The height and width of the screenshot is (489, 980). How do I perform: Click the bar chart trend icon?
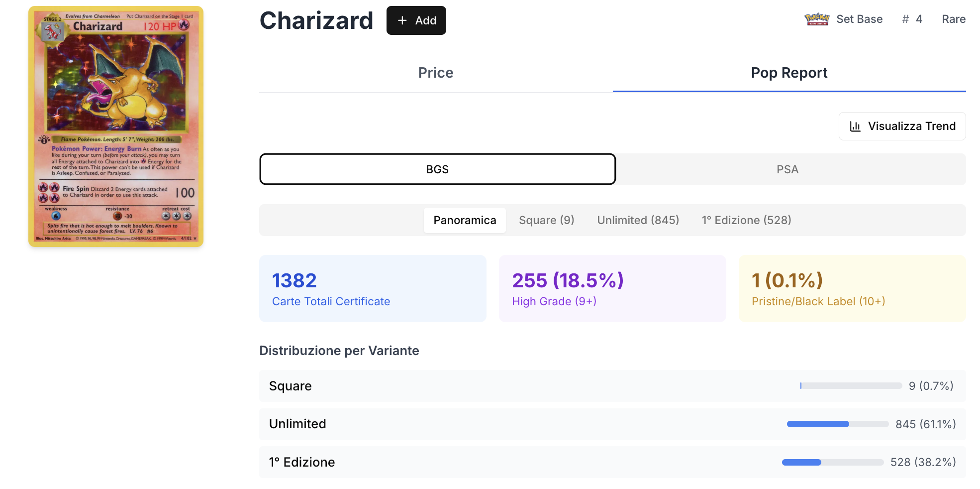coord(855,126)
